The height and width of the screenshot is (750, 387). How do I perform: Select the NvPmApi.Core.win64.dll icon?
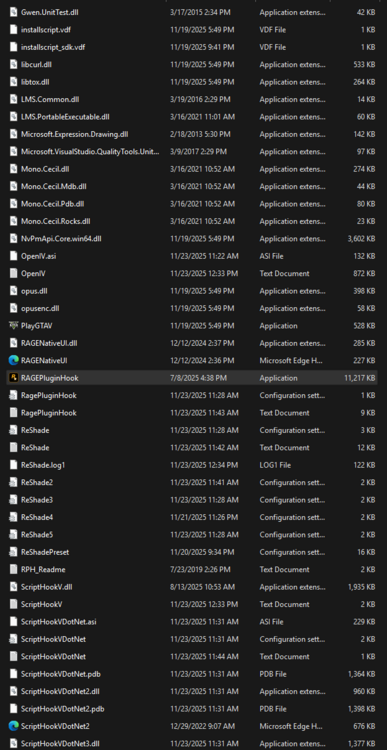tap(13, 239)
